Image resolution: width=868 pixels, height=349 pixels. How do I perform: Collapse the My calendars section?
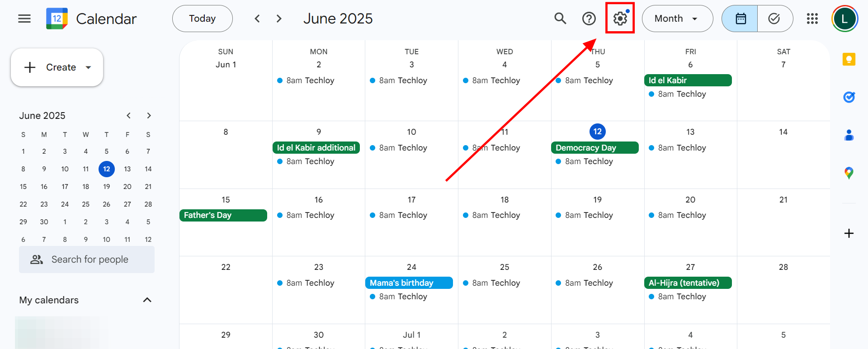pos(147,300)
